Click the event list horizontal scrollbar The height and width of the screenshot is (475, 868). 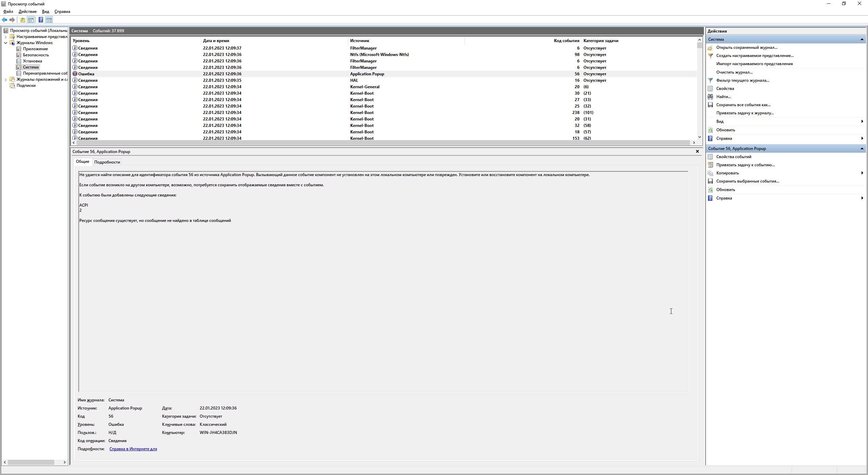point(383,143)
